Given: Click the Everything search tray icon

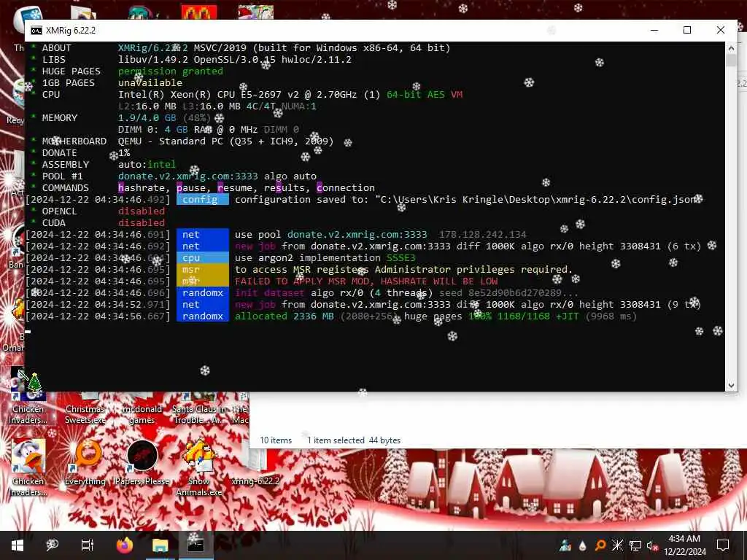Looking at the screenshot, I should pyautogui.click(x=600, y=545).
